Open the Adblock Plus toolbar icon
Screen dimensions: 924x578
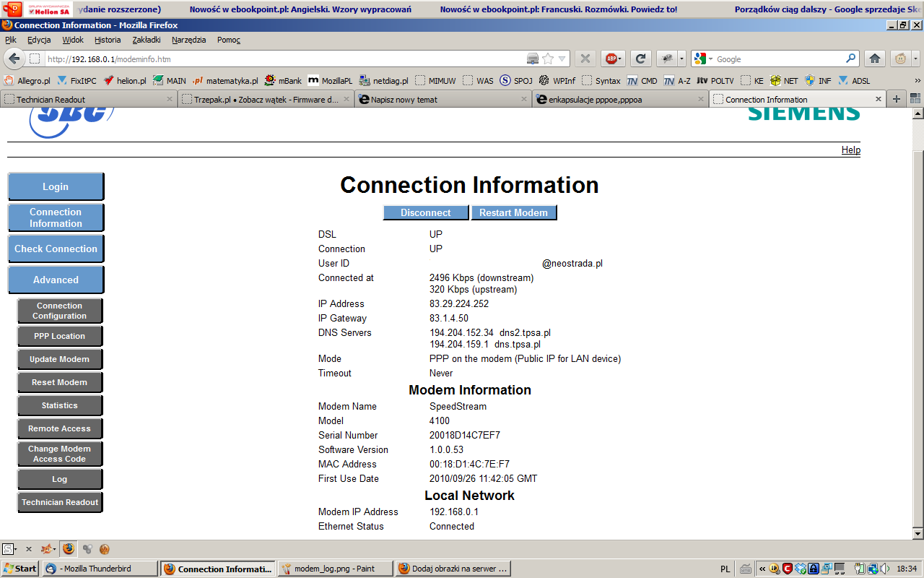(613, 58)
